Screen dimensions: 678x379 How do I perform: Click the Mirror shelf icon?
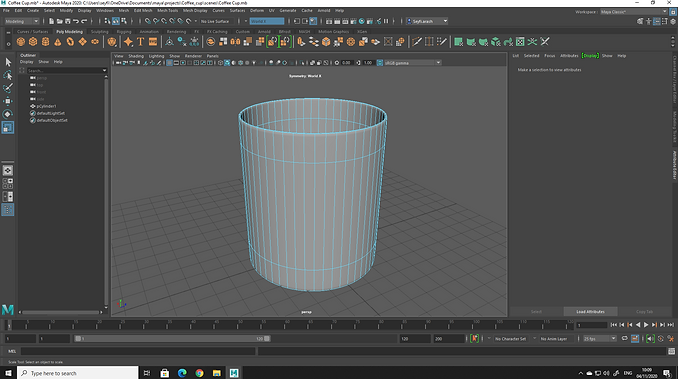point(235,42)
